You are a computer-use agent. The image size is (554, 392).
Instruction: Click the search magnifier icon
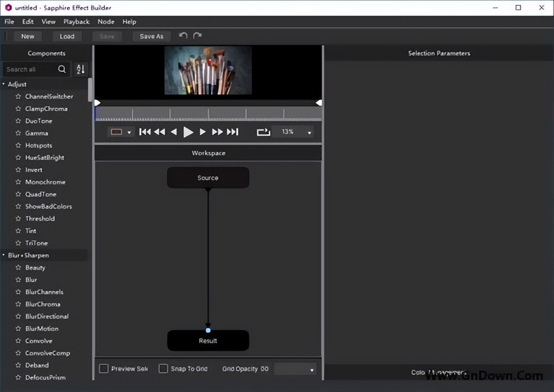(62, 69)
